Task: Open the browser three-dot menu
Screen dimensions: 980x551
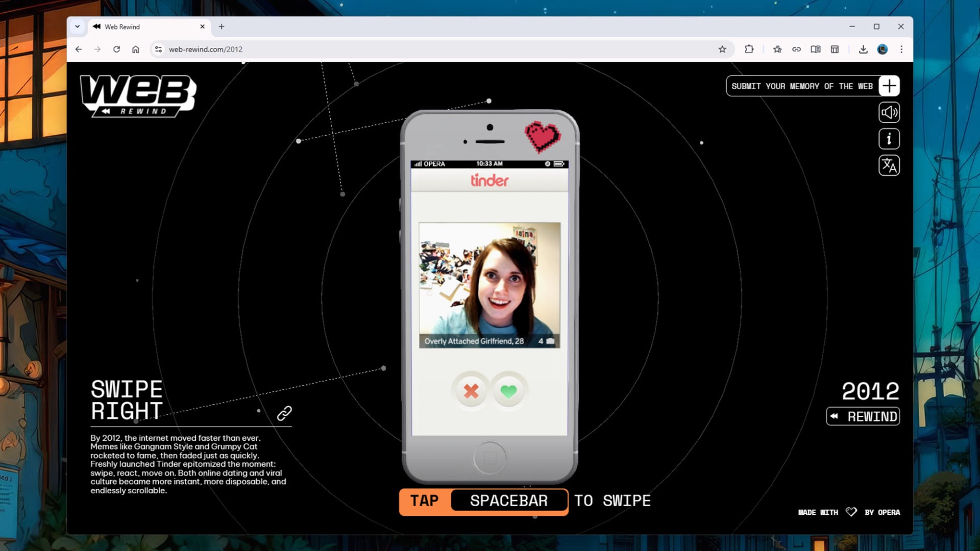Action: pyautogui.click(x=900, y=49)
